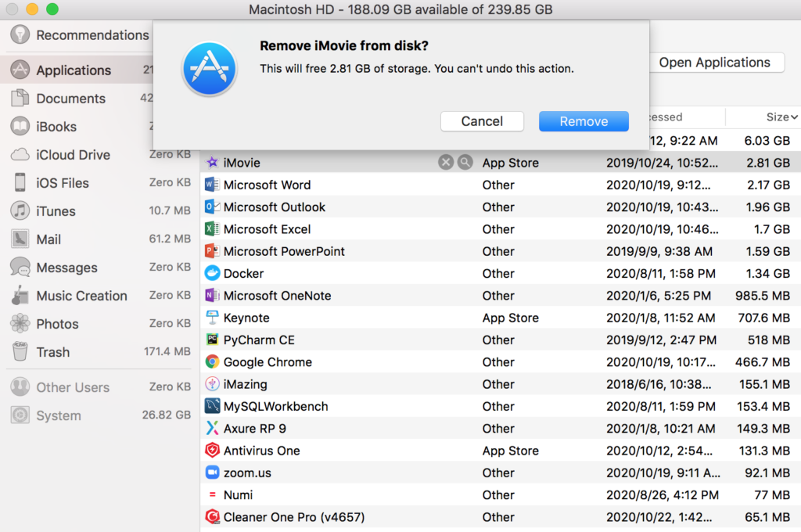Click the Microsoft Word icon
The image size is (801, 532).
(x=212, y=185)
